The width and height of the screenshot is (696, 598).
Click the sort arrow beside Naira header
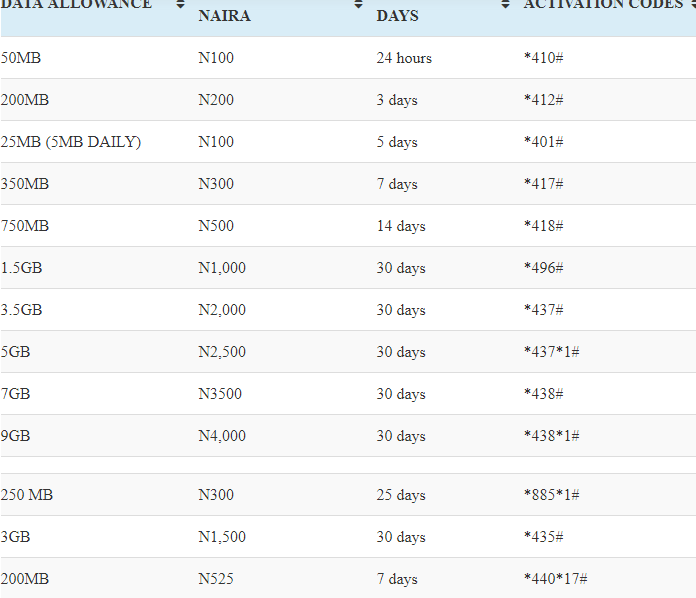(358, 5)
